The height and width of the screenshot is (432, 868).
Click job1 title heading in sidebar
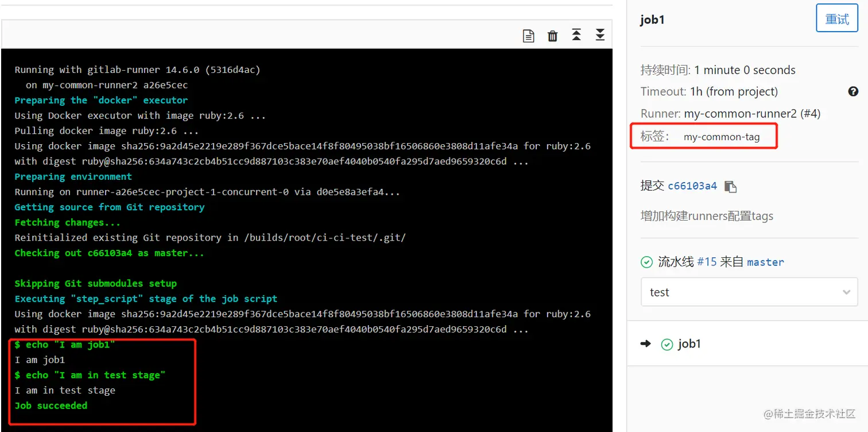652,20
